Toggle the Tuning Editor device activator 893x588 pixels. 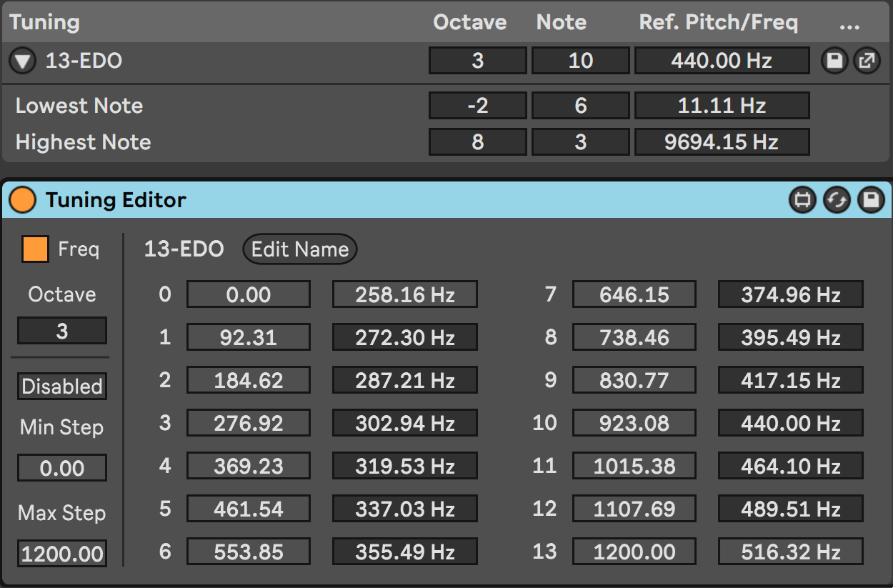(x=23, y=200)
